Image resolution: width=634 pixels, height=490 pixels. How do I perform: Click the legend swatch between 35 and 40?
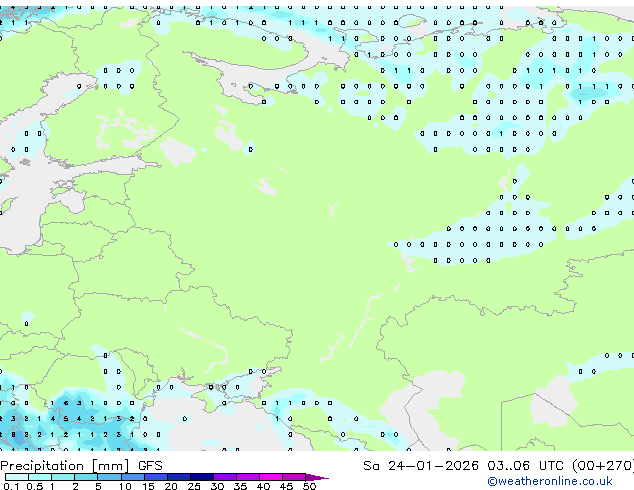pos(247,477)
